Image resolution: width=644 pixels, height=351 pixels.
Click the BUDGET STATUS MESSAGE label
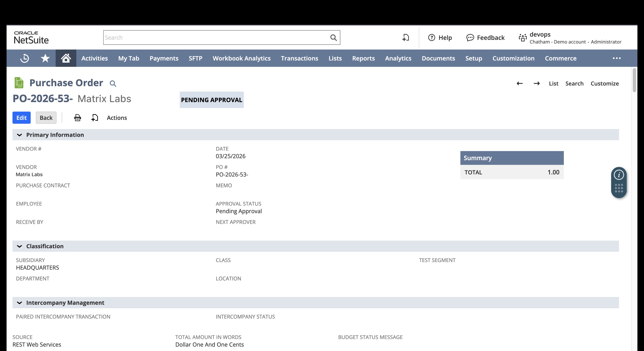[370, 337]
